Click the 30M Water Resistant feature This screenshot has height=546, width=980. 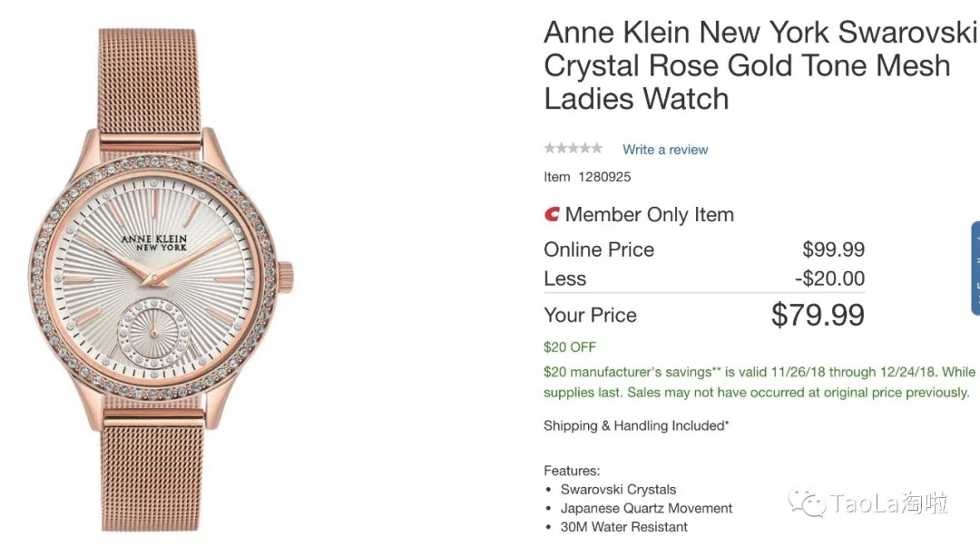pos(624,527)
